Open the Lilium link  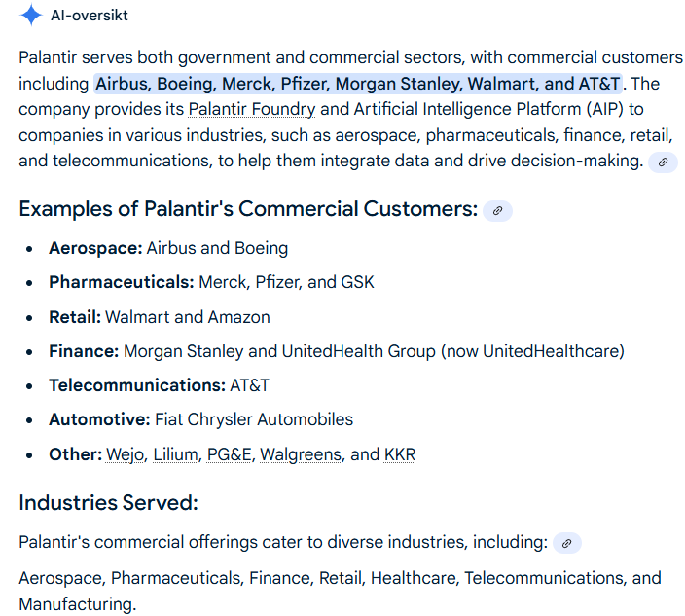click(x=175, y=454)
